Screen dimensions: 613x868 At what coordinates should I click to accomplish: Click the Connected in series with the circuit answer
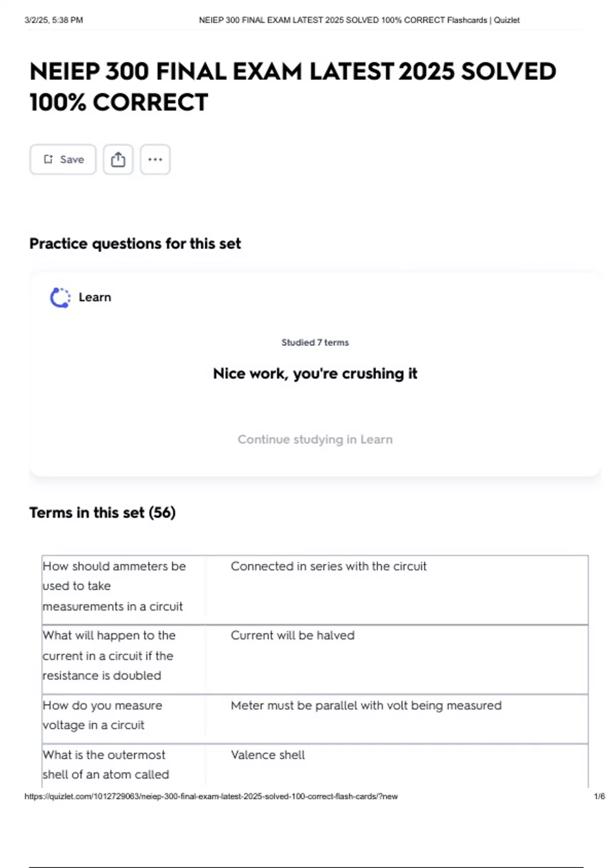pos(328,566)
